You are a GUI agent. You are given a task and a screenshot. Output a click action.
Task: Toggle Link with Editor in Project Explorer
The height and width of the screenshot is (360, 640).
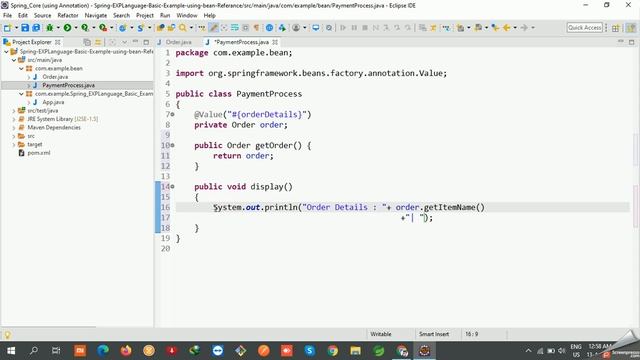click(x=98, y=42)
